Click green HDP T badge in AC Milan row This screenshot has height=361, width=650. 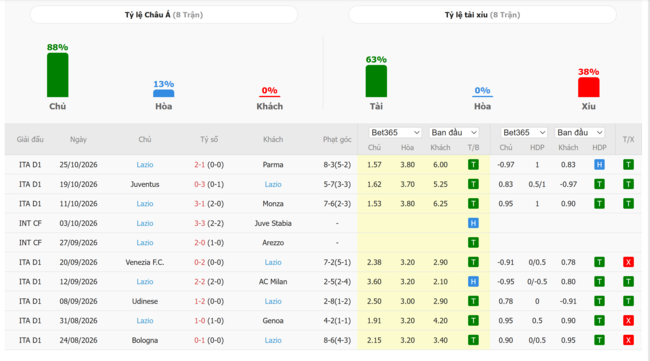tap(599, 281)
